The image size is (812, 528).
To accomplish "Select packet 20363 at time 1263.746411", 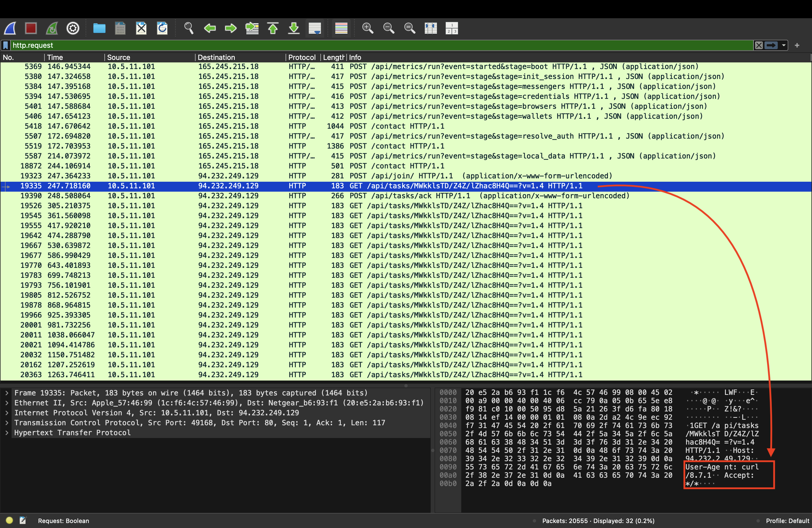I will pyautogui.click(x=406, y=374).
